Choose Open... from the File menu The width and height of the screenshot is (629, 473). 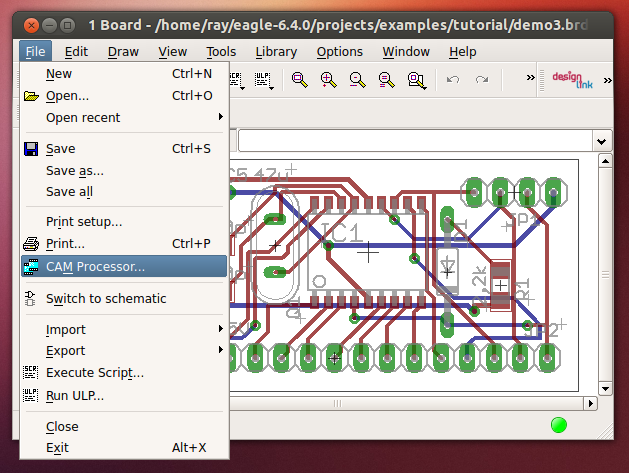(124, 96)
